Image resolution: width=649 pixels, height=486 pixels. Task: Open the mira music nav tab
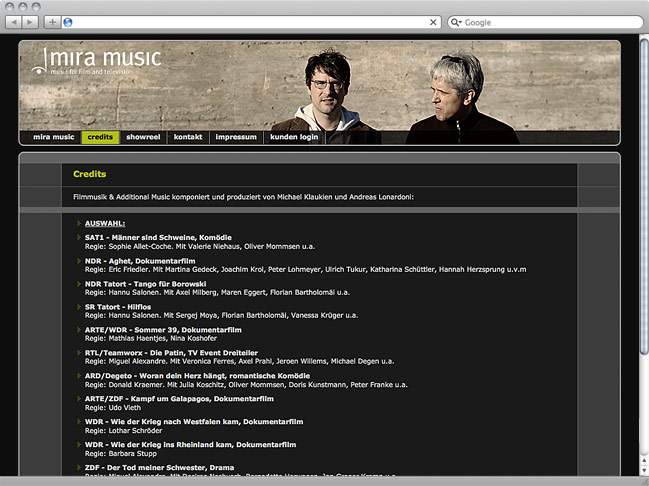point(54,137)
